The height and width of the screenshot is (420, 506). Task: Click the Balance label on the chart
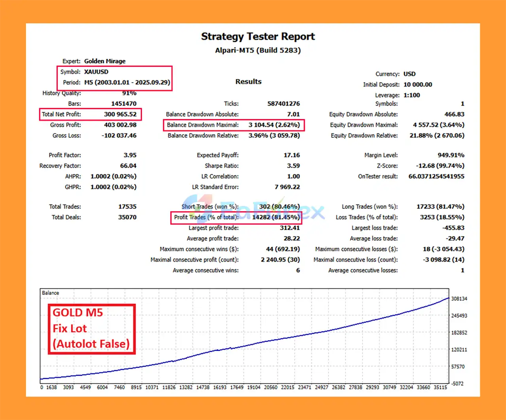(51, 293)
